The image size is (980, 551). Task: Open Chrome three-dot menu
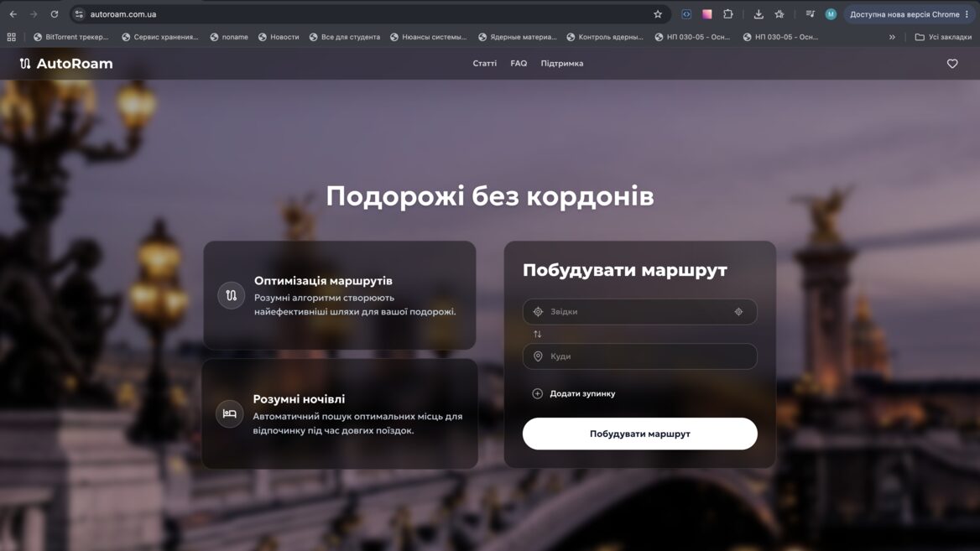coord(967,13)
